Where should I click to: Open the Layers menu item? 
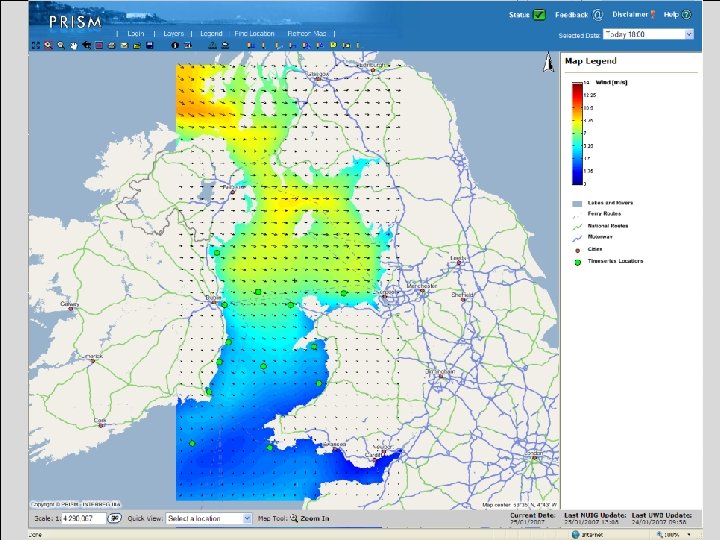click(173, 34)
